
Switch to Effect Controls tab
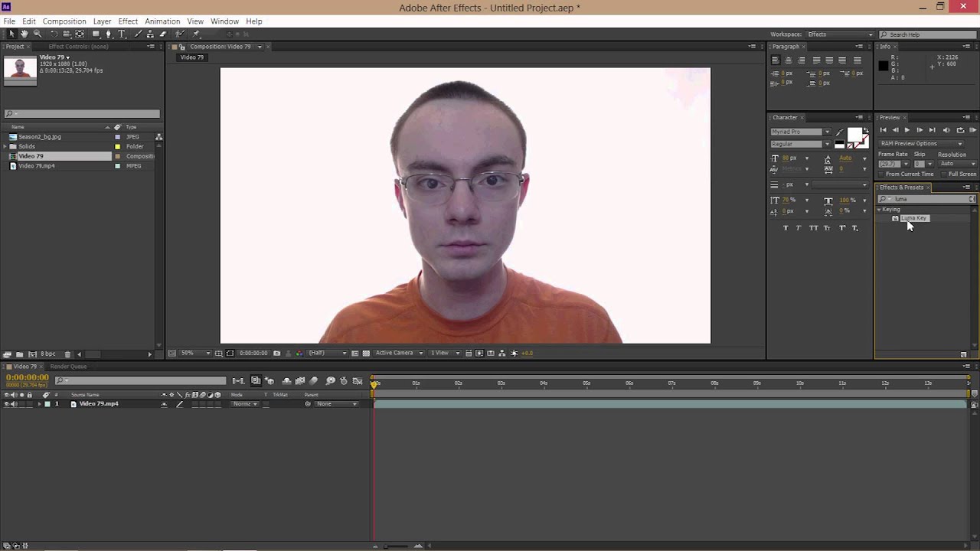[78, 47]
